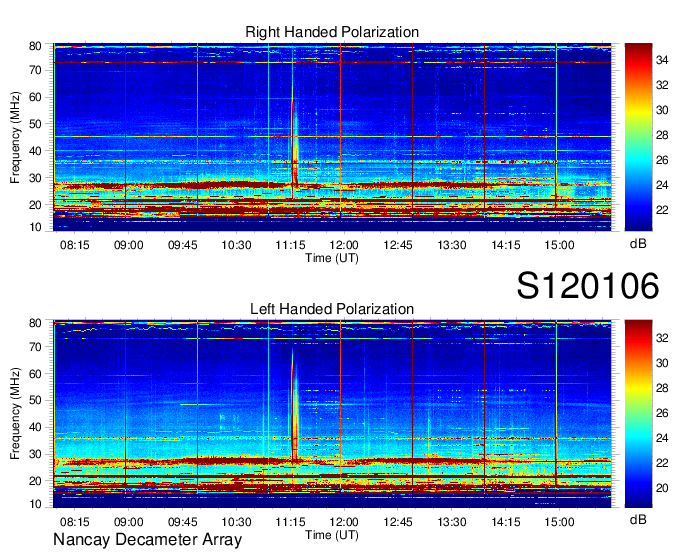
Task: Click 10:30 tick of Right Handed plot
Action: click(x=236, y=245)
